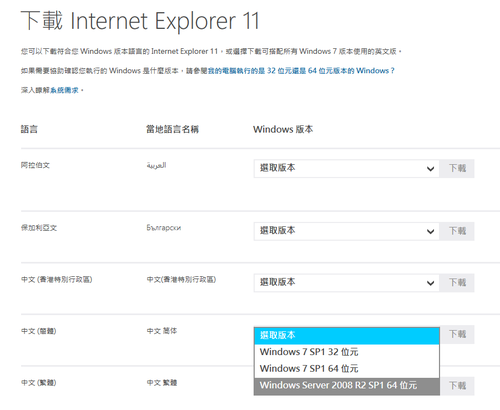This screenshot has width=500, height=410.
Task: Click the 語言 column header
Action: click(29, 129)
